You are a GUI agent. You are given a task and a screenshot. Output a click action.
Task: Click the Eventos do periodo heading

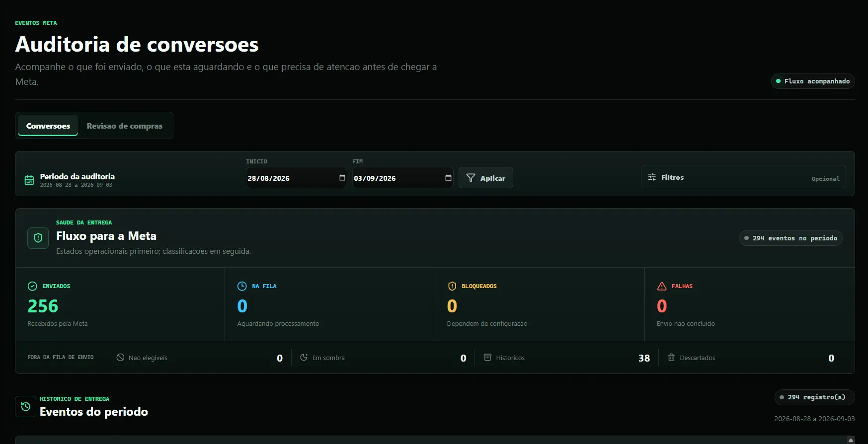[x=94, y=412]
